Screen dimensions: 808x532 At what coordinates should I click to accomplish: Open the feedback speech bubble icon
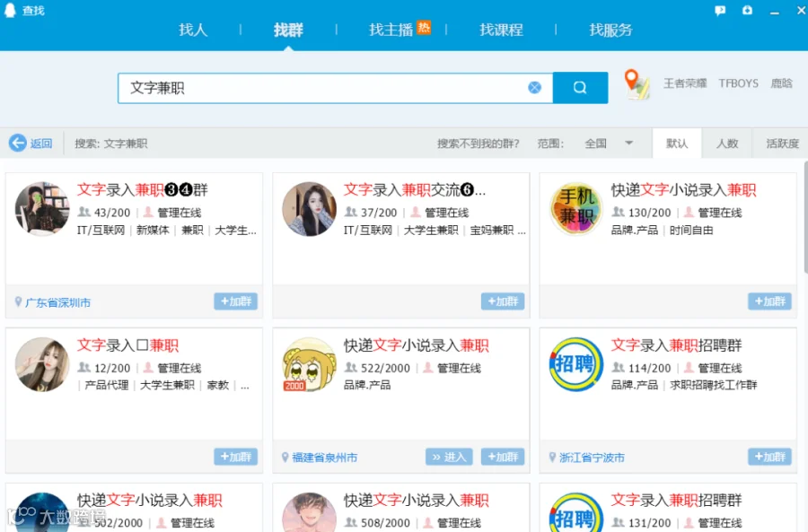point(720,10)
